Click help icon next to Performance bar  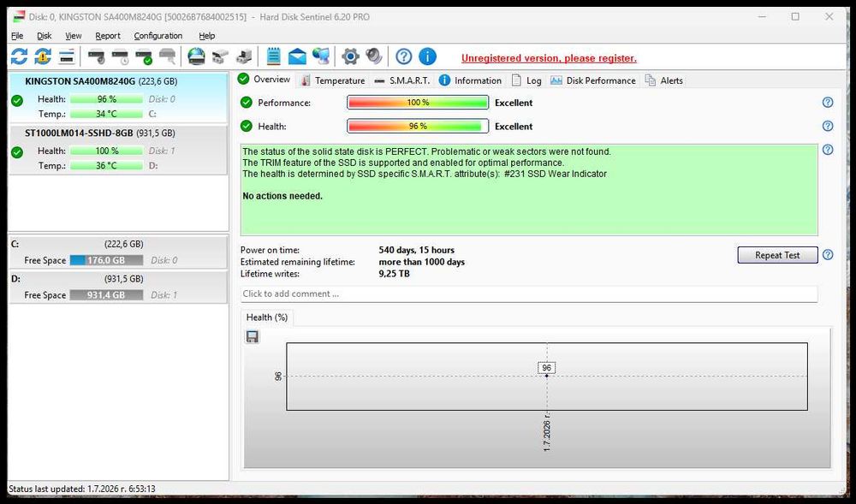tap(828, 103)
